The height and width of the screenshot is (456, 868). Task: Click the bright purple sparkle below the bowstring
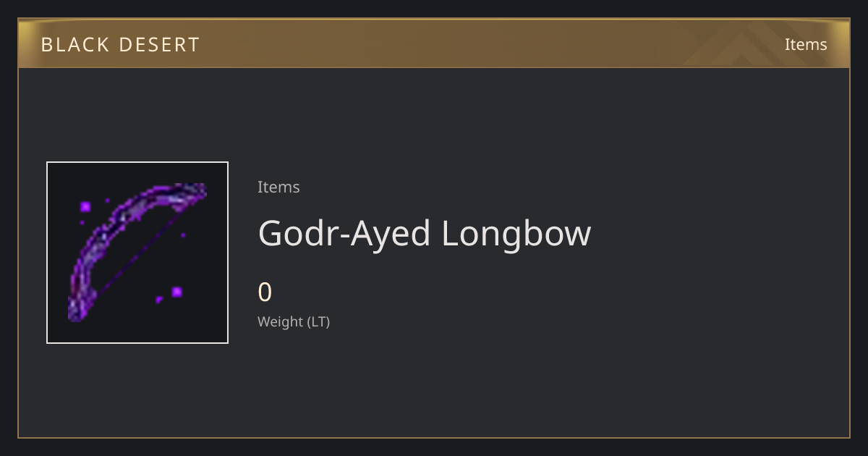[x=176, y=292]
